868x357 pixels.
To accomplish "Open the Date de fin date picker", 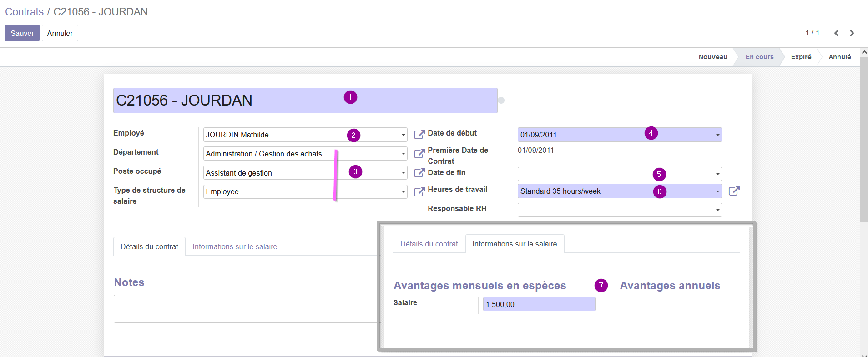I will coord(717,174).
